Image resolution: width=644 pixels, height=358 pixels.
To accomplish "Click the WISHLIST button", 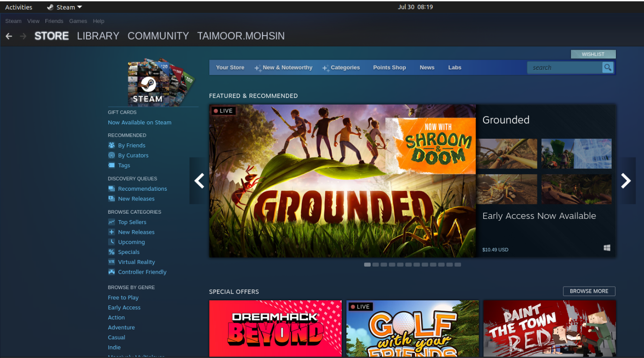I will pos(593,54).
